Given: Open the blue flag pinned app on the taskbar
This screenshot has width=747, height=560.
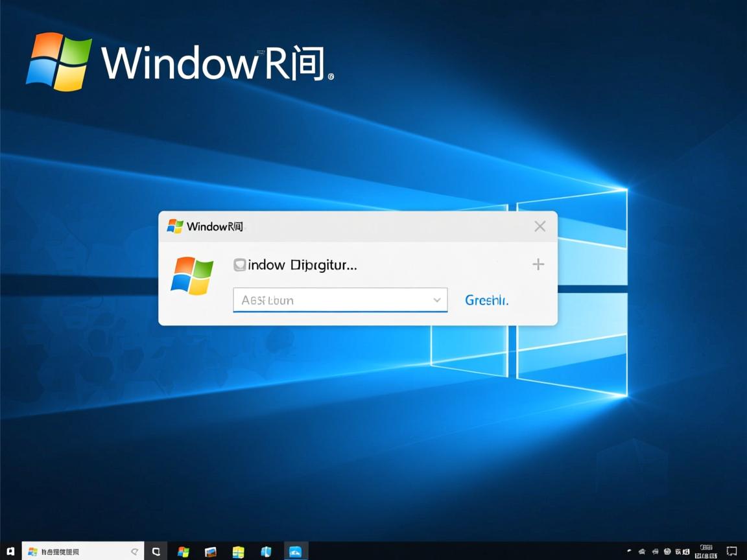Looking at the screenshot, I should click(266, 552).
